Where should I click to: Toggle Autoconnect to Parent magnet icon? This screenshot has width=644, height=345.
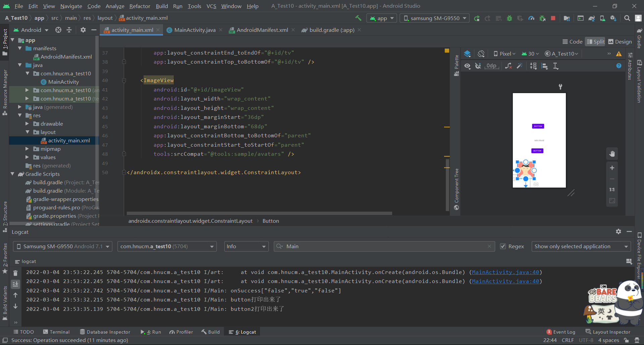(x=478, y=66)
